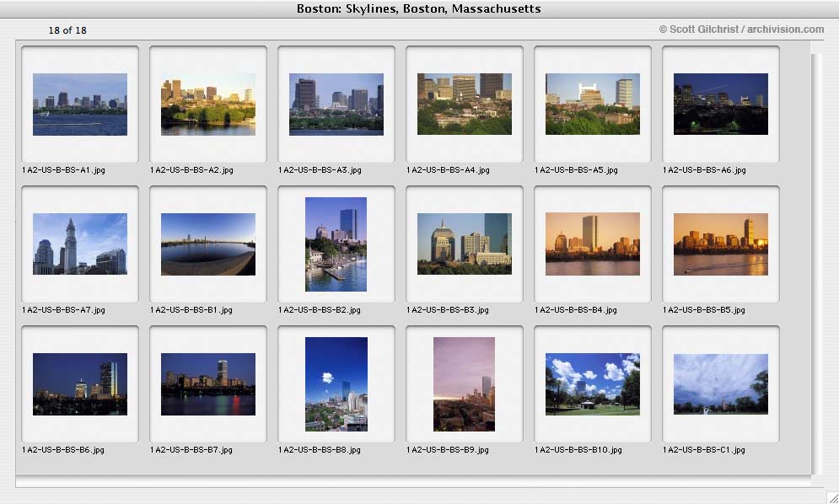Click filename label 1A2-US-B-BS-B5.jpg
839x504 pixels.
point(703,310)
